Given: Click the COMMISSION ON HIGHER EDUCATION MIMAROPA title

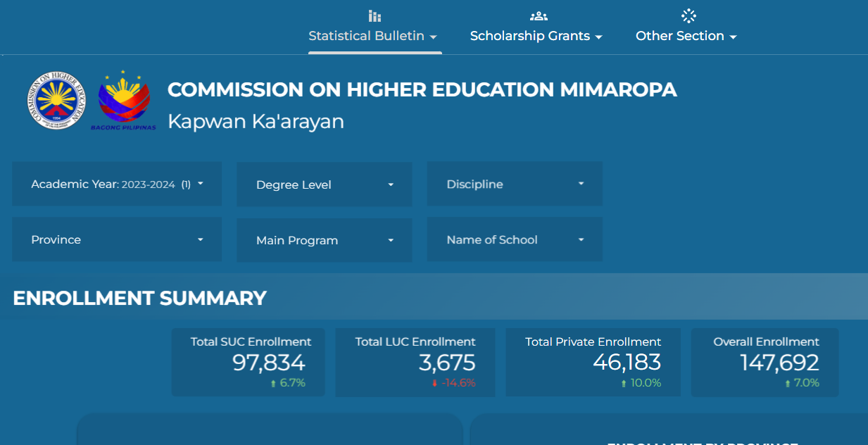Looking at the screenshot, I should (422, 89).
